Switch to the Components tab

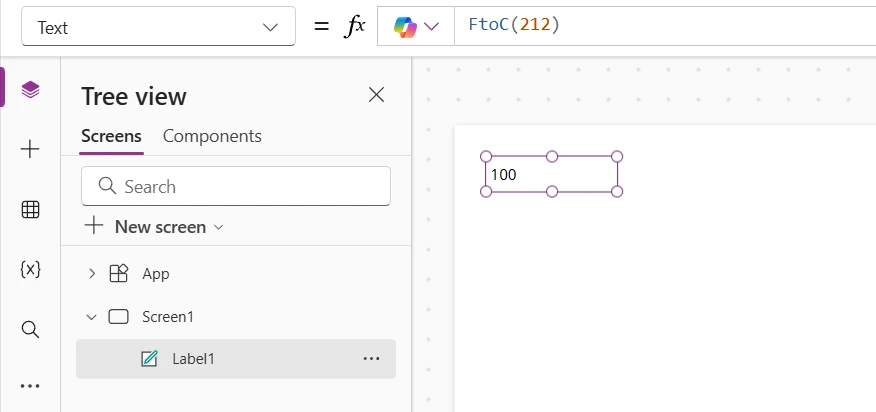(x=212, y=136)
